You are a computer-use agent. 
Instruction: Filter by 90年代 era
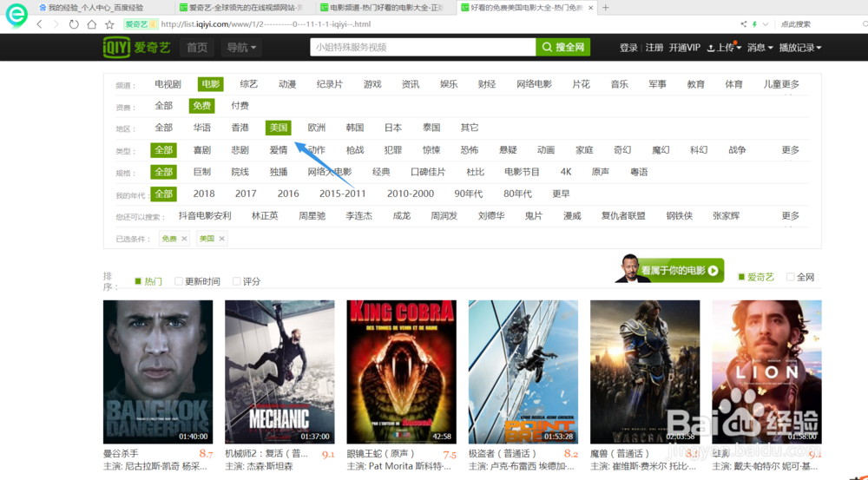point(469,194)
